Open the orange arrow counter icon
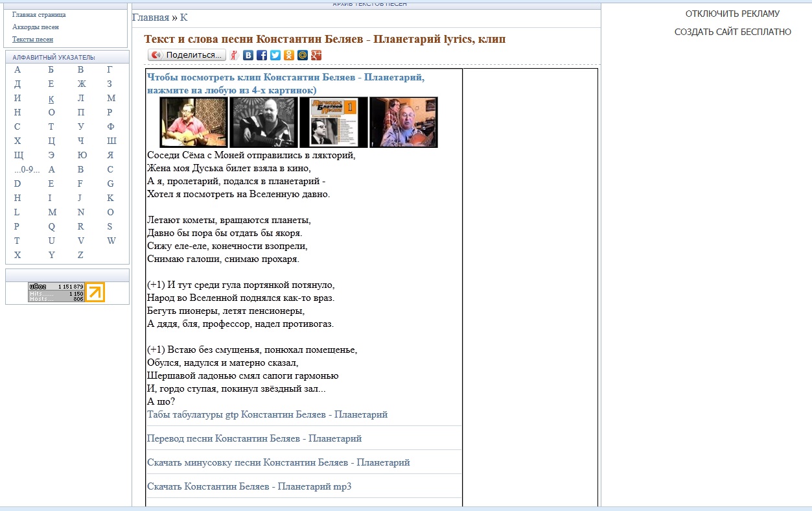812x511 pixels. click(95, 292)
